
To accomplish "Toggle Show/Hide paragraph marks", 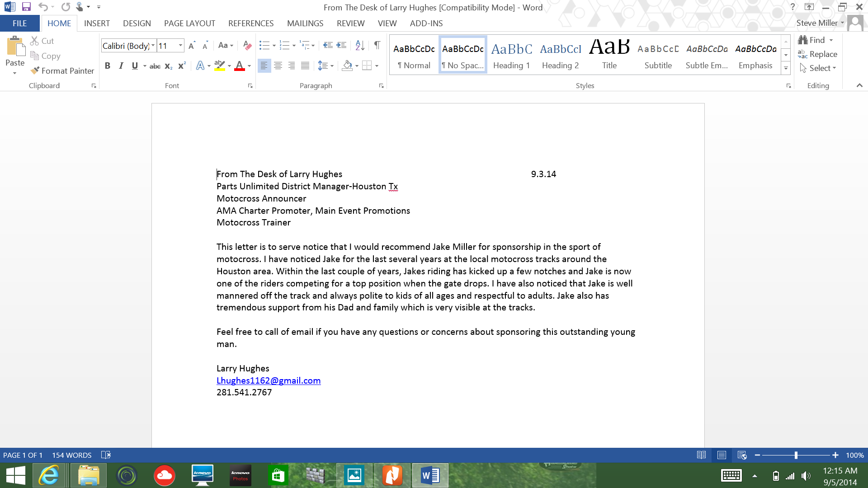I will coord(377,45).
